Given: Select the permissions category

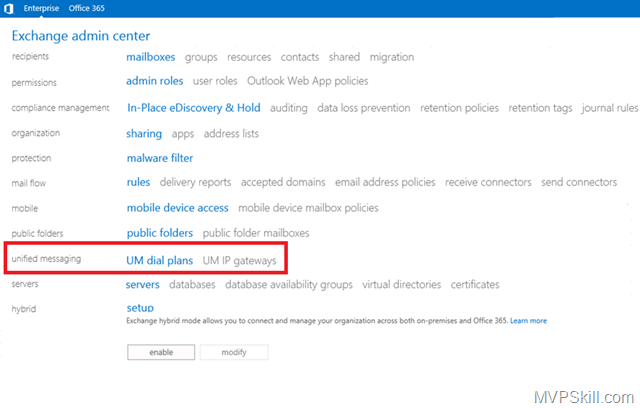Looking at the screenshot, I should [x=34, y=83].
